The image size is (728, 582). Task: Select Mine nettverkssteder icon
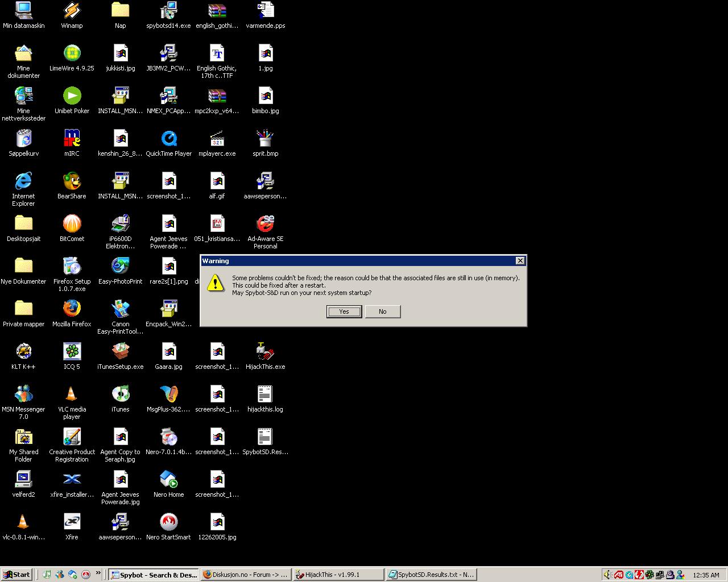point(23,104)
